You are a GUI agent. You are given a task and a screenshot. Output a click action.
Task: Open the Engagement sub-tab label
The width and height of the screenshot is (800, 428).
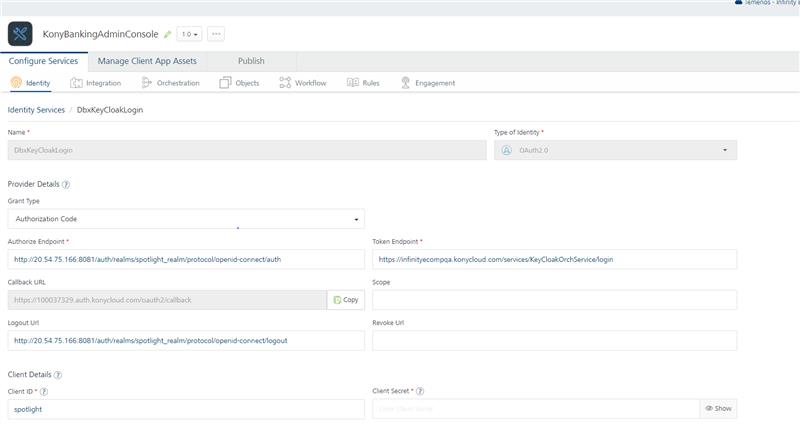tap(435, 83)
